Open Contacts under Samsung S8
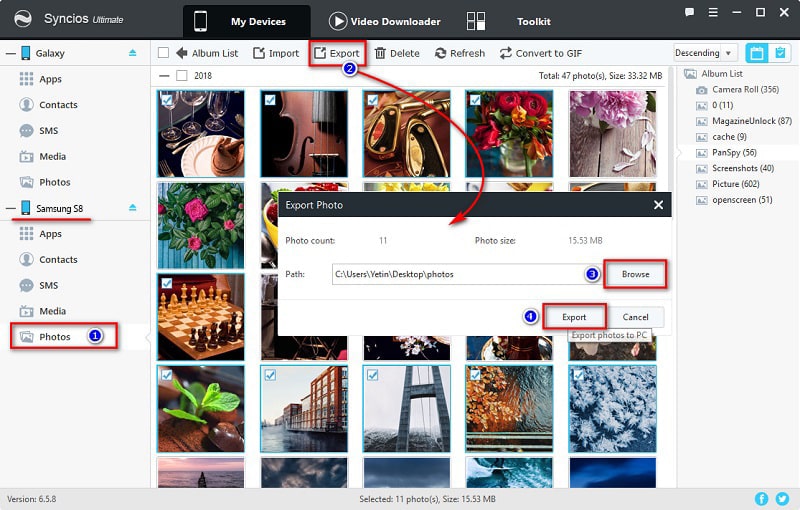The height and width of the screenshot is (510, 800). coord(58,260)
